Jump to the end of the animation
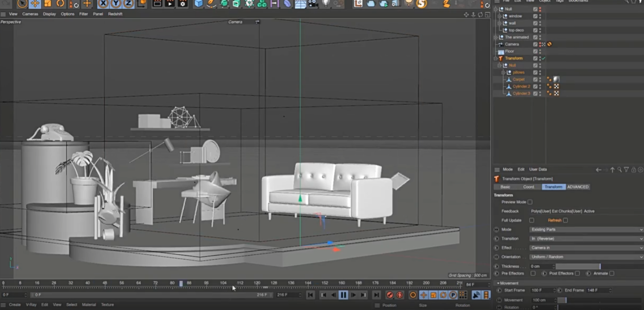The width and height of the screenshot is (644, 310). pyautogui.click(x=376, y=295)
